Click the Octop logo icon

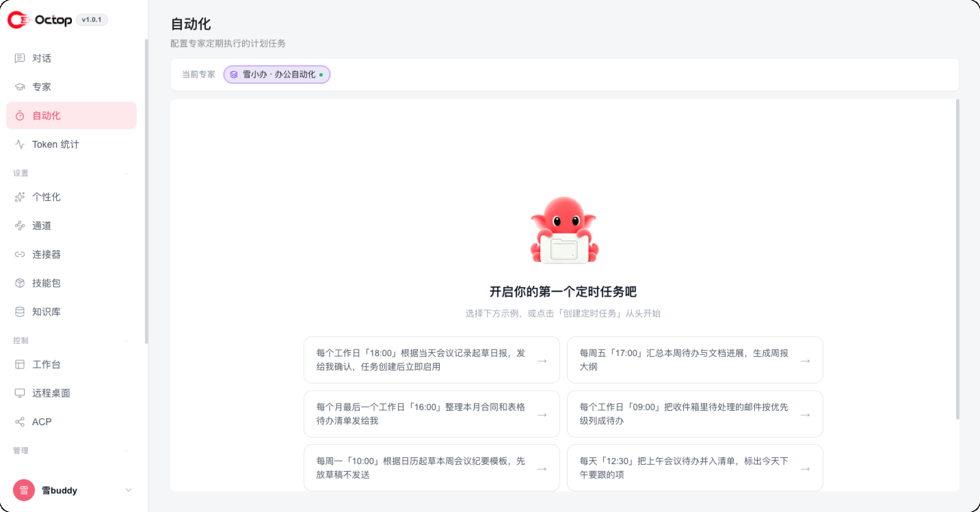tap(17, 20)
